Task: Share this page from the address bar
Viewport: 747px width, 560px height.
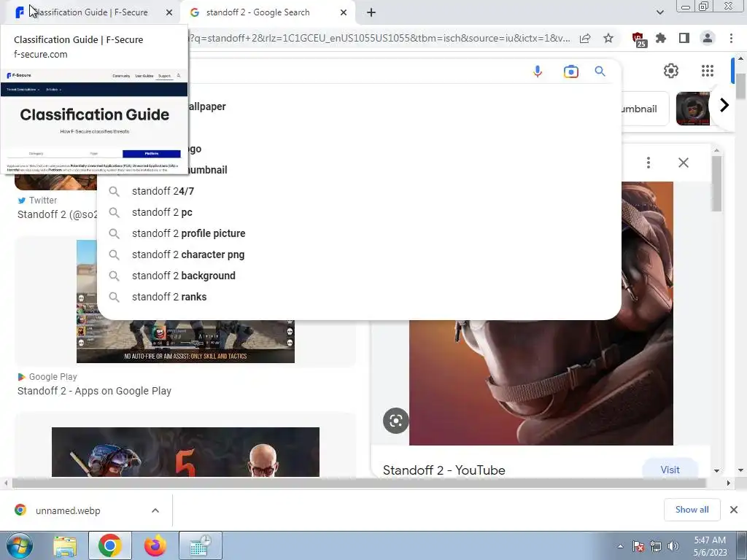Action: click(x=585, y=38)
